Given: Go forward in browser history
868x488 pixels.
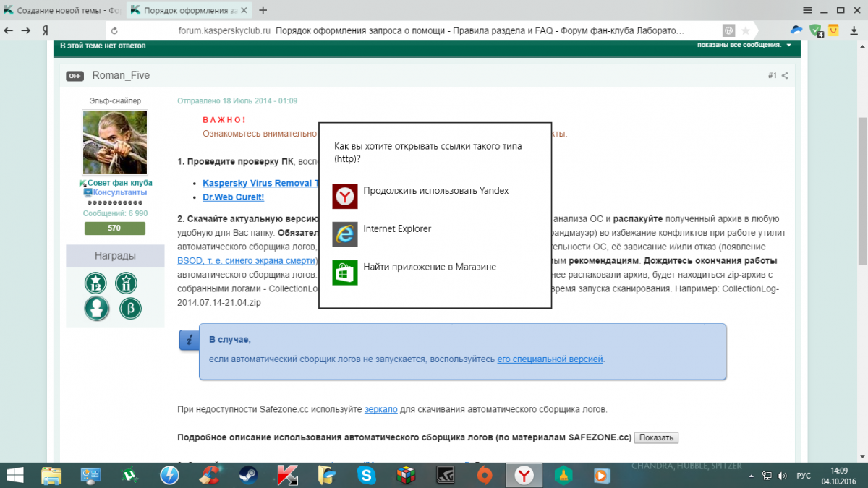Looking at the screenshot, I should (26, 30).
